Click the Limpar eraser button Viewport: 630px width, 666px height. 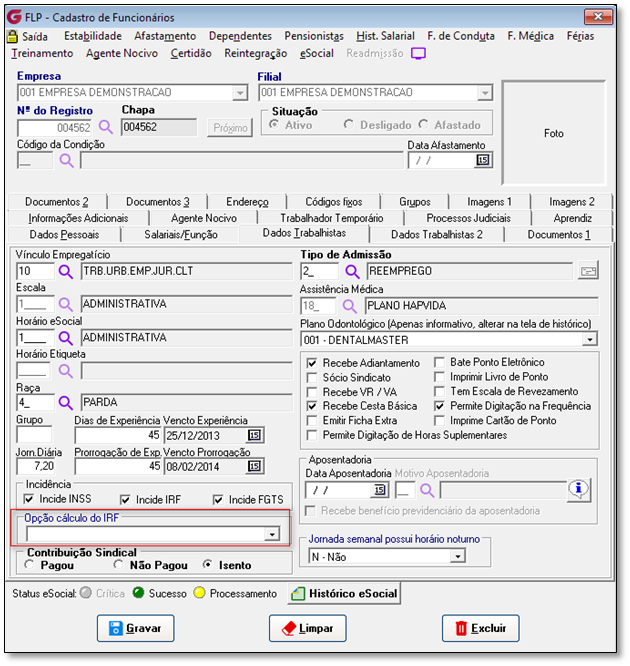tap(308, 628)
